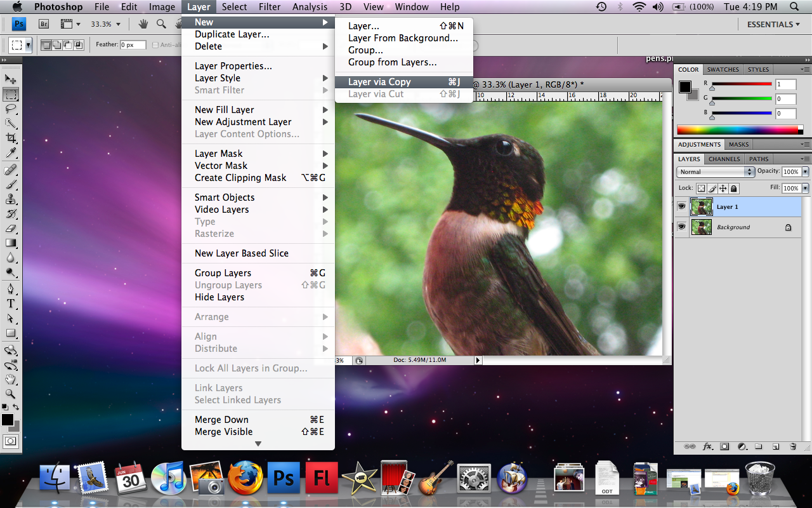812x508 pixels.
Task: Choose Layer via Copy
Action: coord(403,82)
